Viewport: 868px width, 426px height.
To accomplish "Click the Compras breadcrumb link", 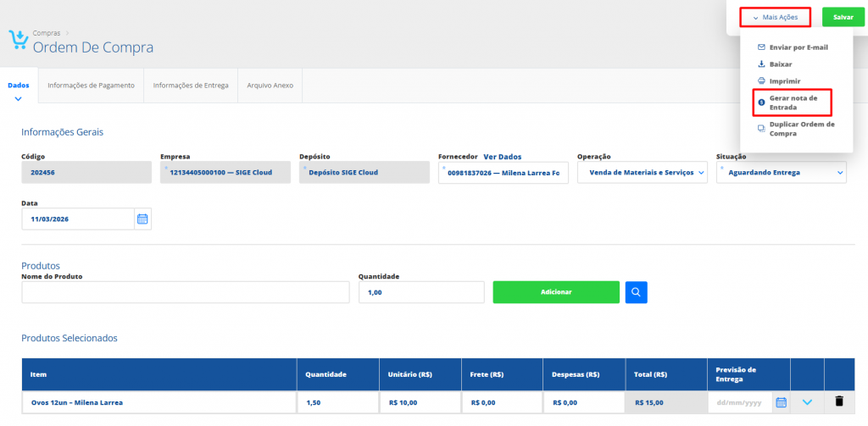I will click(x=46, y=33).
